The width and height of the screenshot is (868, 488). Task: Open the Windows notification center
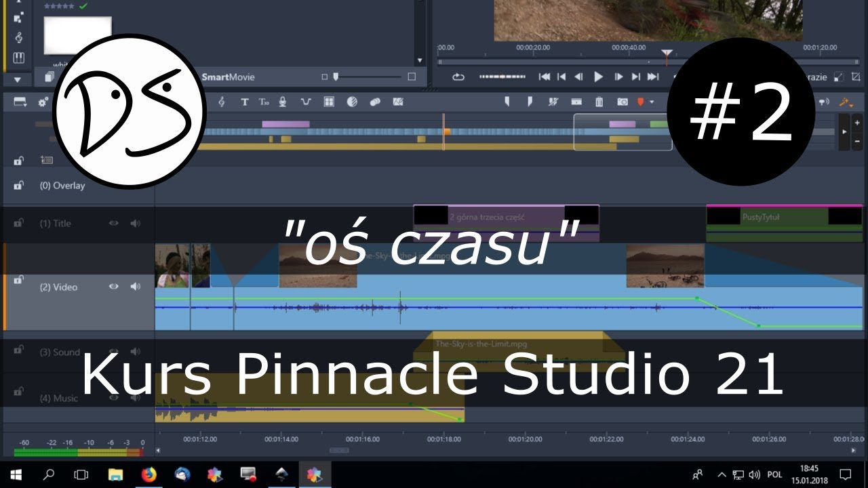tap(845, 474)
